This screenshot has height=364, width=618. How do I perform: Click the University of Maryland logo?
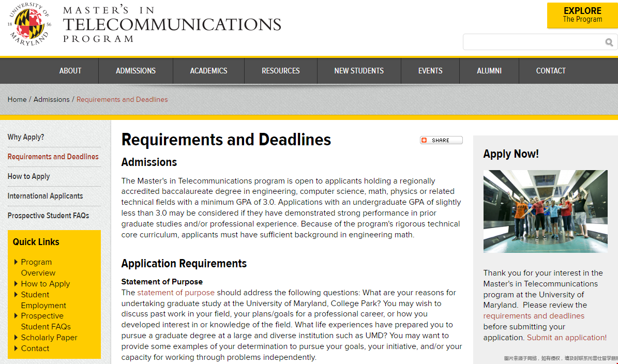point(29,24)
